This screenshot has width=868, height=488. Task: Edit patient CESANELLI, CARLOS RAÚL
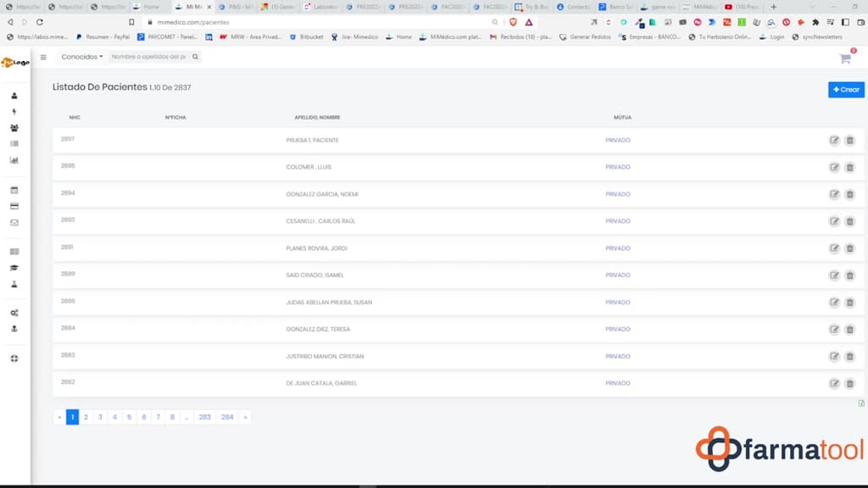coord(834,221)
